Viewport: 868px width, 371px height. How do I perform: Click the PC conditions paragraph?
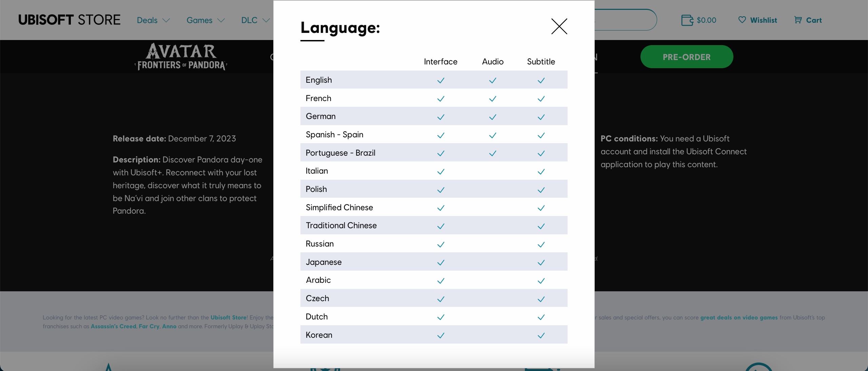673,152
